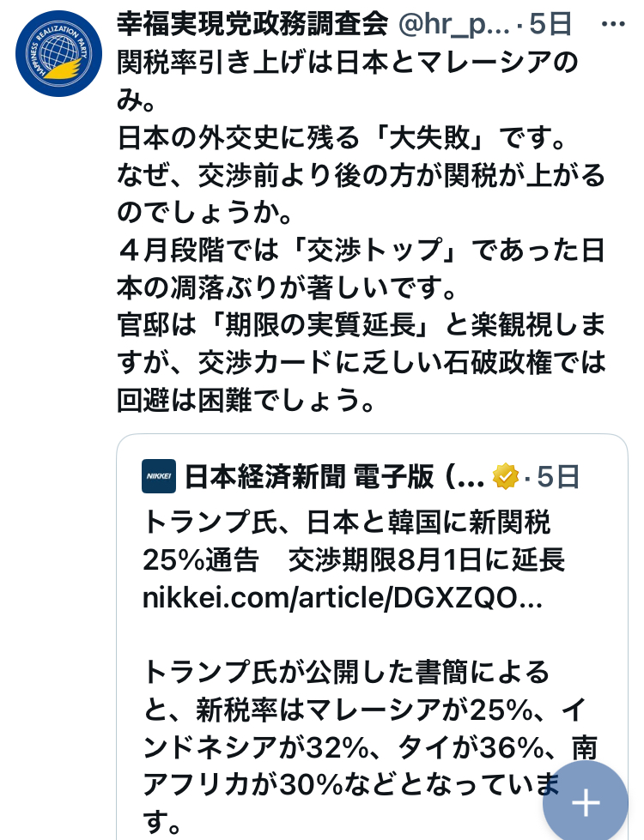
Task: Click the NIKKEI logo avatar
Action: pyautogui.click(x=159, y=475)
